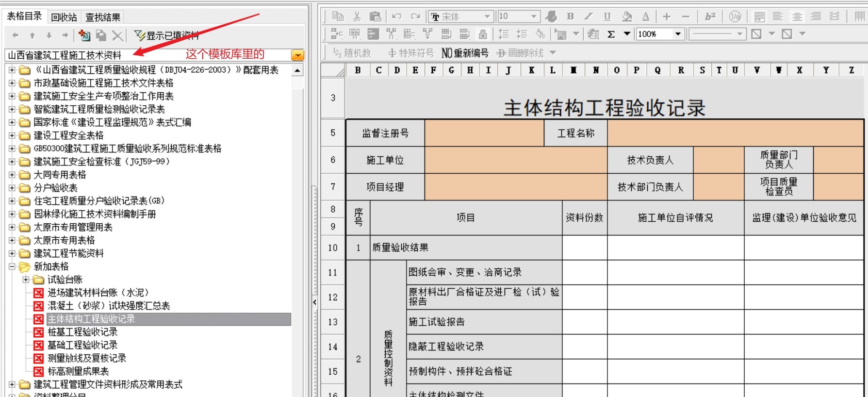Toggle italic formatting
The width and height of the screenshot is (868, 397).
[589, 17]
